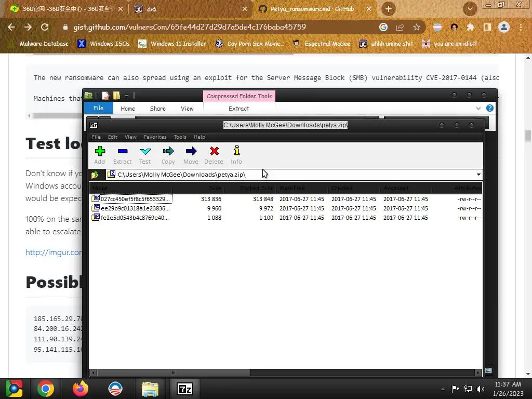The width and height of the screenshot is (532, 399).
Task: Reload the GitHub gist page
Action: tap(45, 27)
